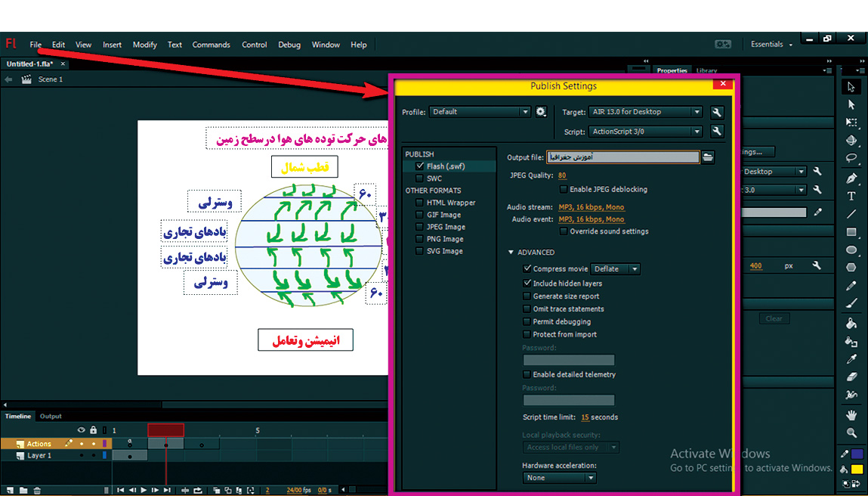Pick the Zoom magnifier tool
The width and height of the screenshot is (868, 496).
point(851,433)
